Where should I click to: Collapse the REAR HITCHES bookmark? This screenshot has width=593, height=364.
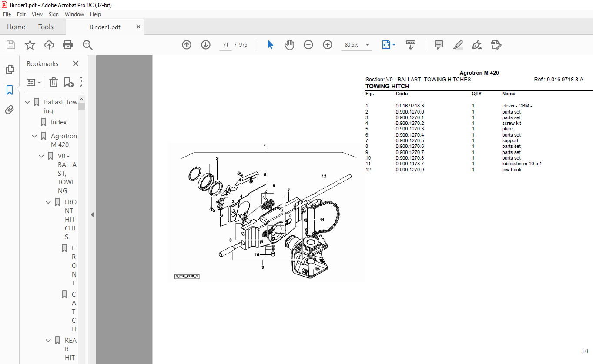tap(49, 341)
